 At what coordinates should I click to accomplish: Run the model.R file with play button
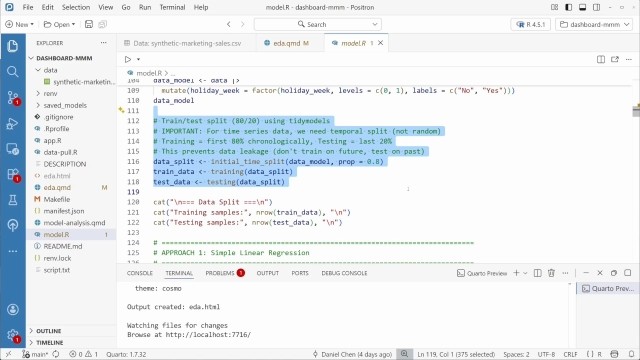(128, 60)
